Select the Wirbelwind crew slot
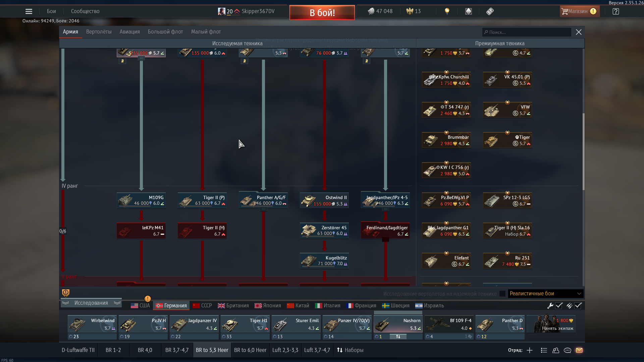Image resolution: width=644 pixels, height=362 pixels. tap(92, 324)
